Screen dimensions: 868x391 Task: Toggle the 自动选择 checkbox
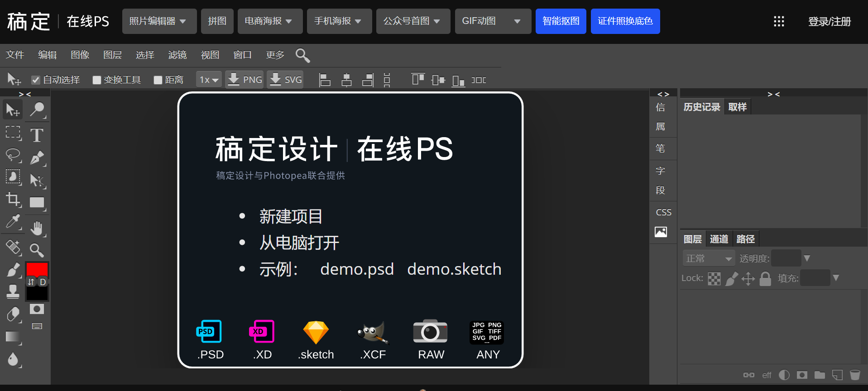click(x=35, y=80)
